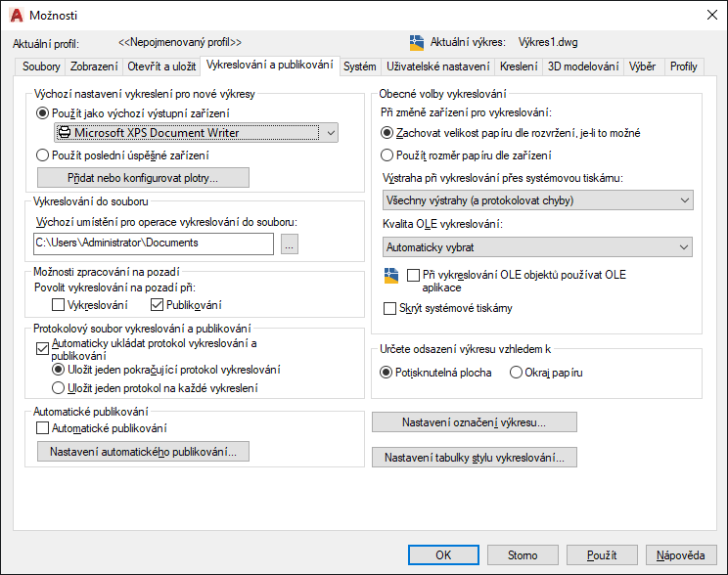728x575 pixels.
Task: Click the Storno button
Action: click(523, 554)
